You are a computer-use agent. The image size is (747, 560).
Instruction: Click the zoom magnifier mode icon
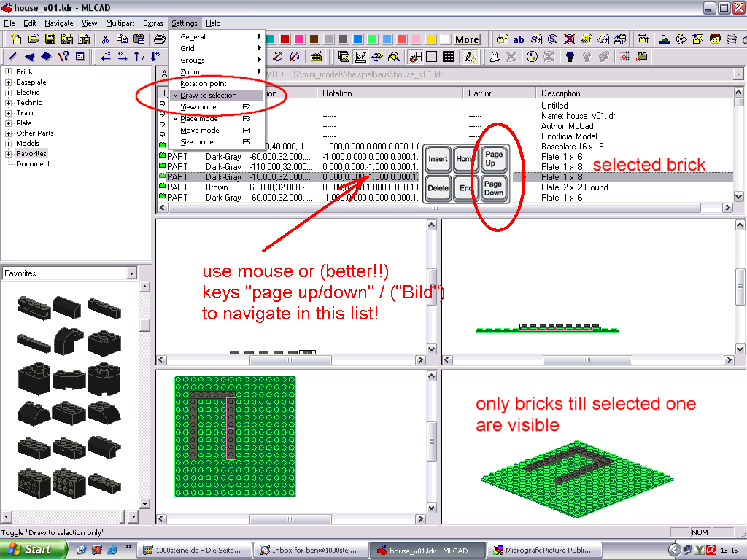point(394,57)
